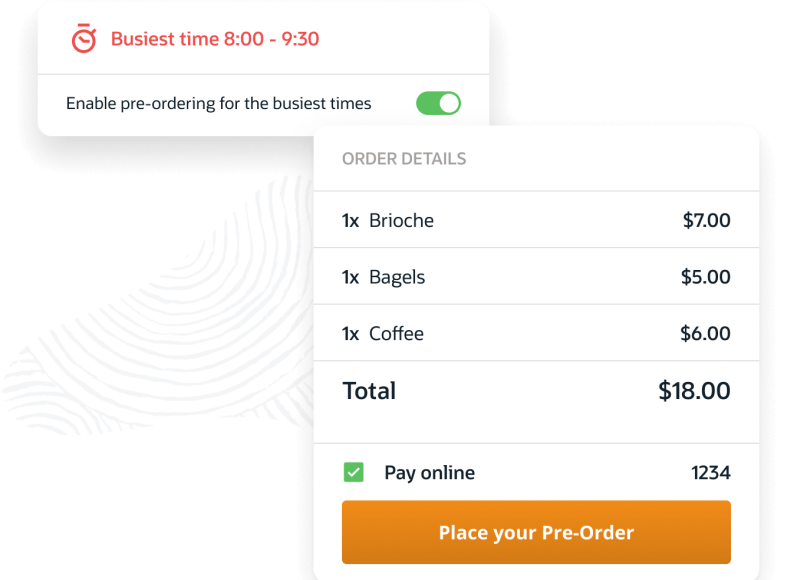Click the 1234 card number
The image size is (797, 580).
(x=710, y=472)
